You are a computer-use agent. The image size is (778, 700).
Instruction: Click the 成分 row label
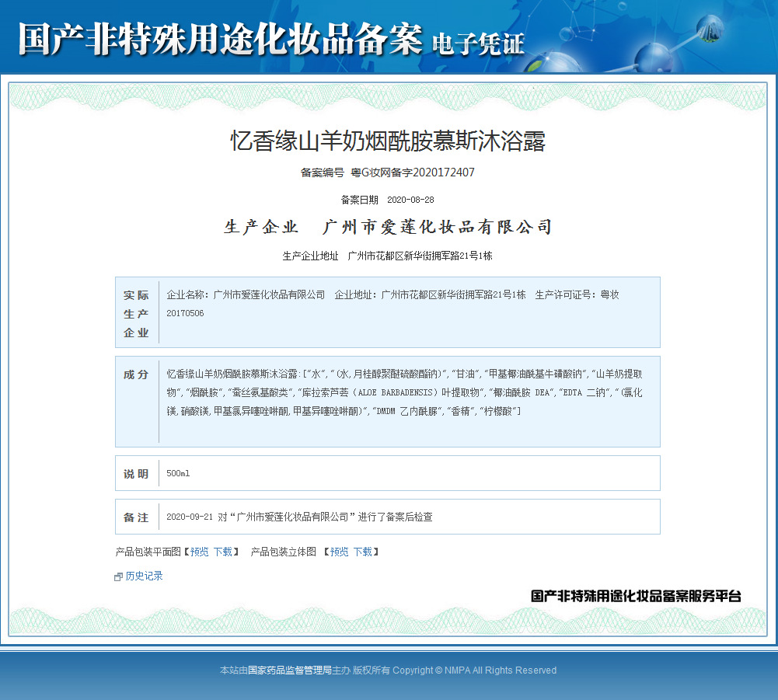tap(136, 374)
